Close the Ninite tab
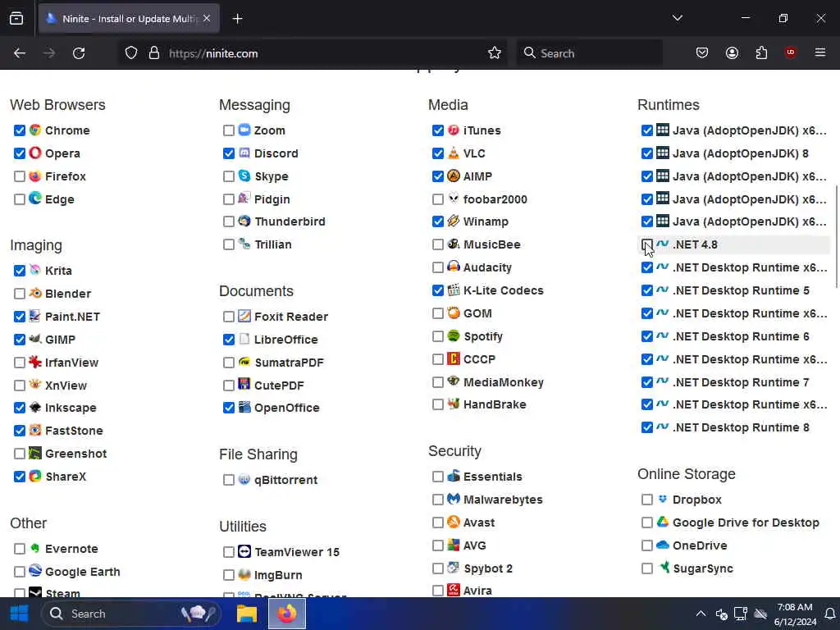 207,19
